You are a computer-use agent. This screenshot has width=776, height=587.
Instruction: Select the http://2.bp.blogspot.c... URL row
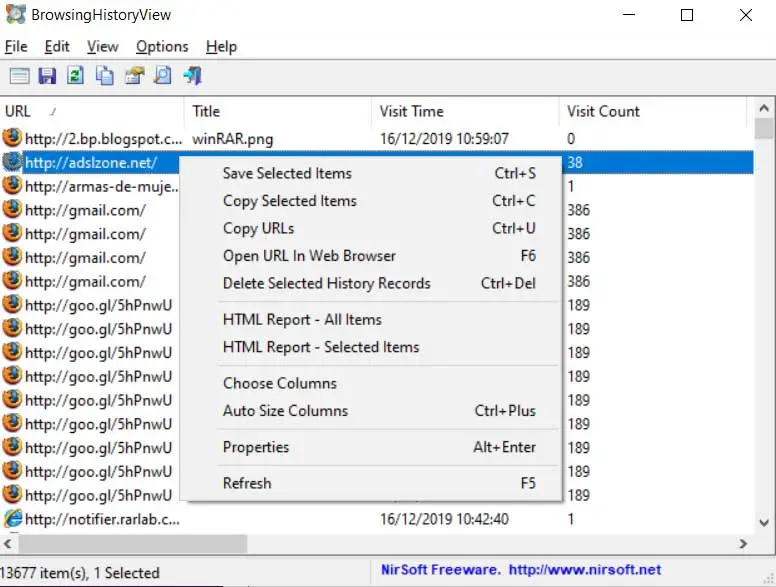click(103, 139)
